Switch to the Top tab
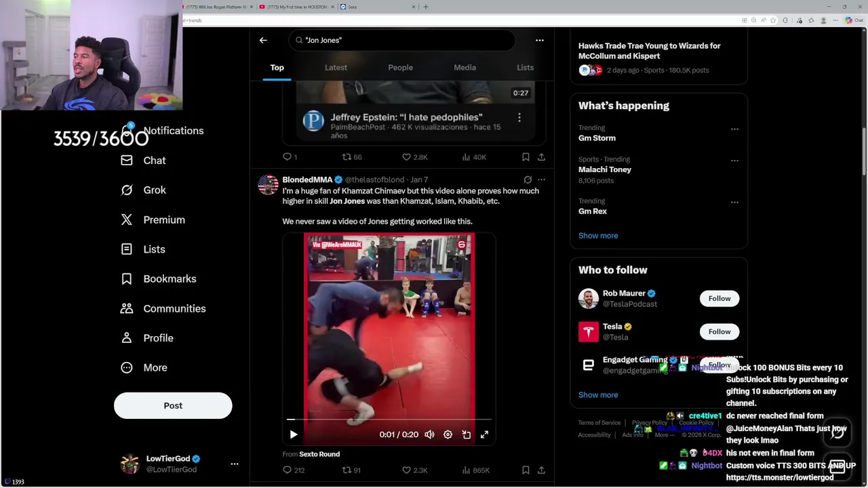This screenshot has height=488, width=868. point(277,68)
